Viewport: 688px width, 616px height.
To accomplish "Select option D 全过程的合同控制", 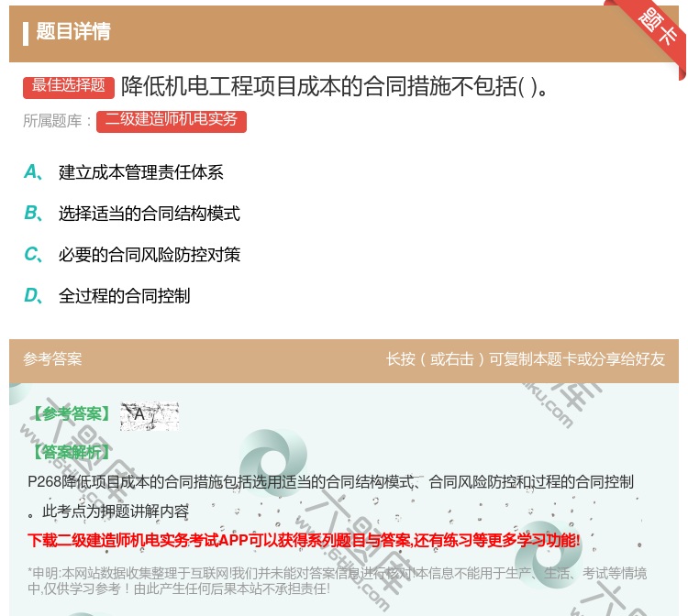I will click(x=124, y=296).
